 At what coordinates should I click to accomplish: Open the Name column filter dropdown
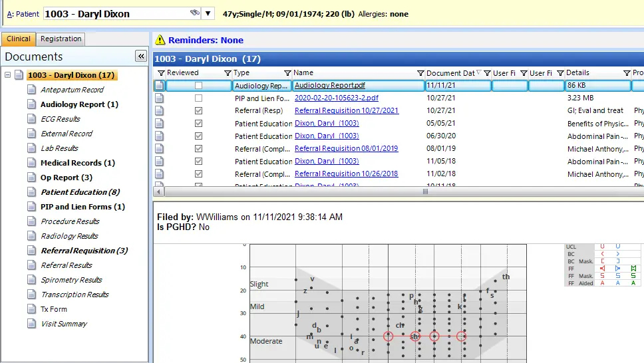[x=287, y=73]
